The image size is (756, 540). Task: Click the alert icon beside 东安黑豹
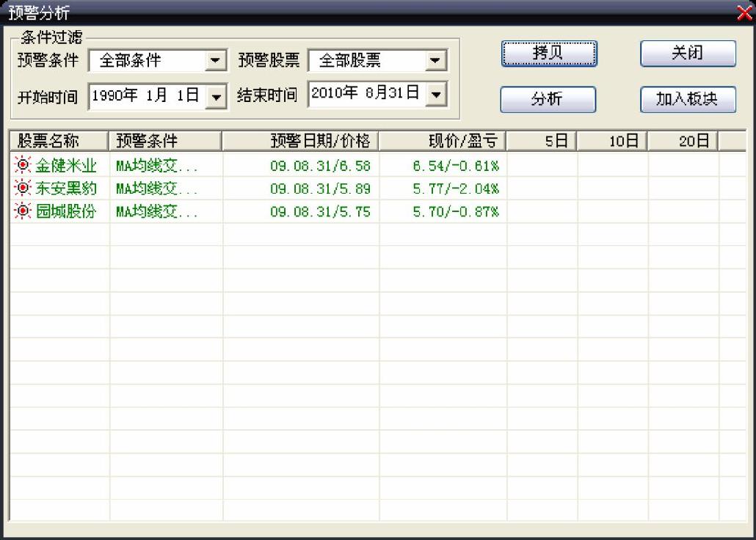[22, 188]
